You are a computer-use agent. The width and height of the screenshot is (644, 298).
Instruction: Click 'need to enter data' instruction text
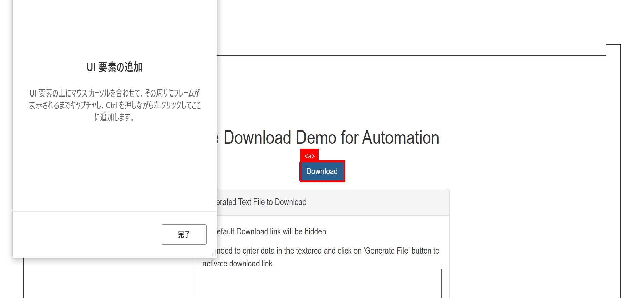pos(245,251)
